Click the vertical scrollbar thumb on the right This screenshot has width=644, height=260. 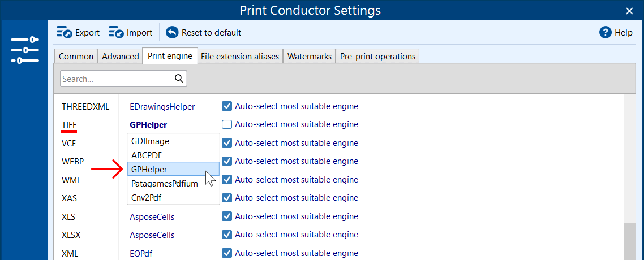[x=629, y=241]
